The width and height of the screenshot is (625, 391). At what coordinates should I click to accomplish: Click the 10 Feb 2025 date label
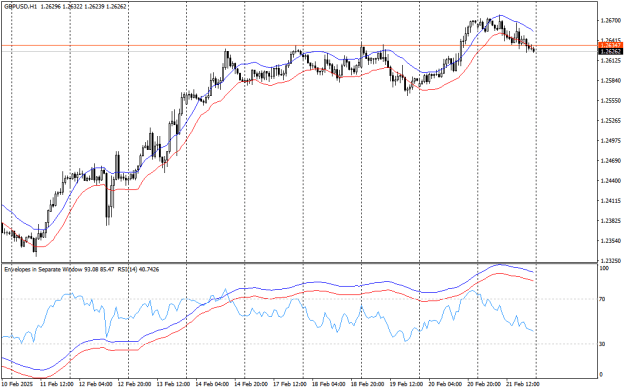click(x=17, y=384)
